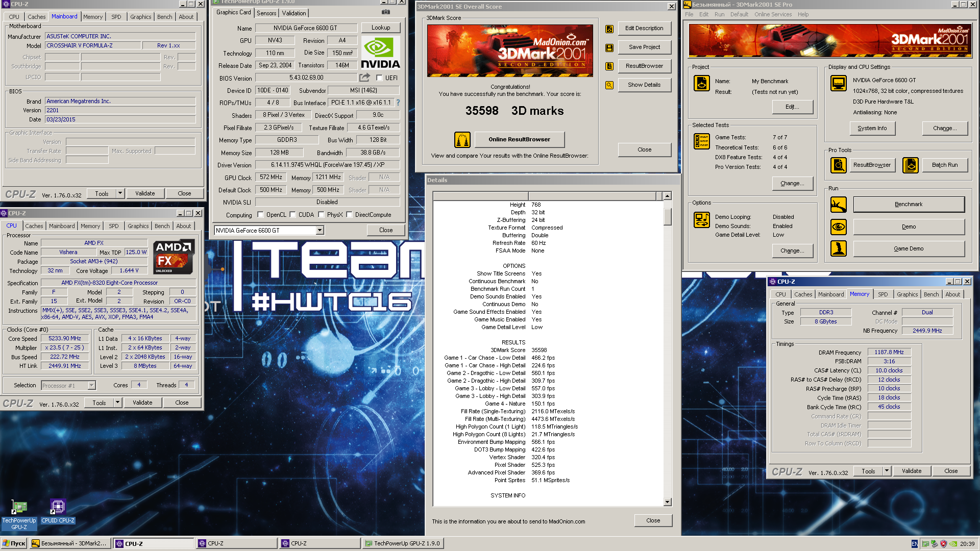Click the Pro Tools ResultBrowser icon
980x551 pixels.
point(839,165)
